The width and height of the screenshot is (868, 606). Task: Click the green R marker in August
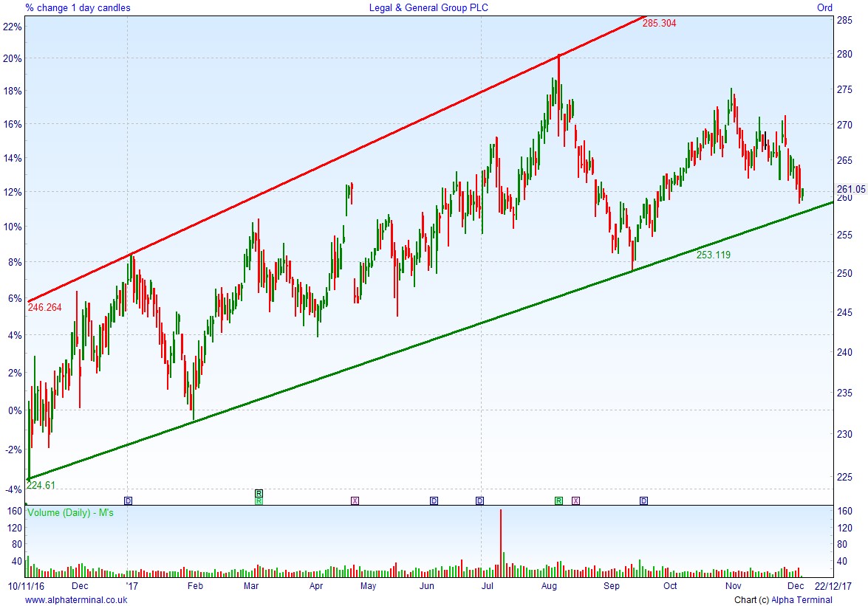tap(558, 501)
